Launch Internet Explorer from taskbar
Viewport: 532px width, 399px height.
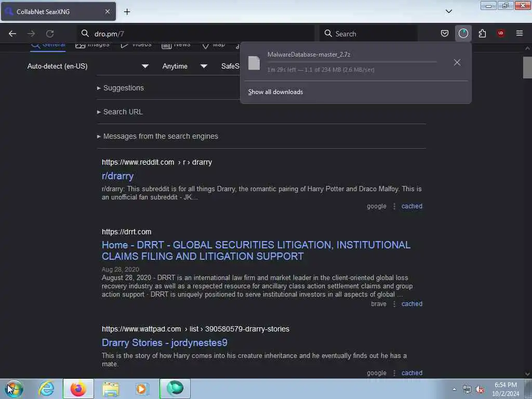click(x=46, y=389)
